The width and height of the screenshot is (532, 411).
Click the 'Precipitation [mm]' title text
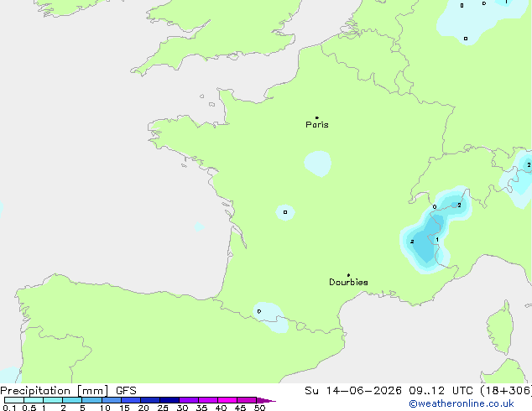pyautogui.click(x=55, y=391)
